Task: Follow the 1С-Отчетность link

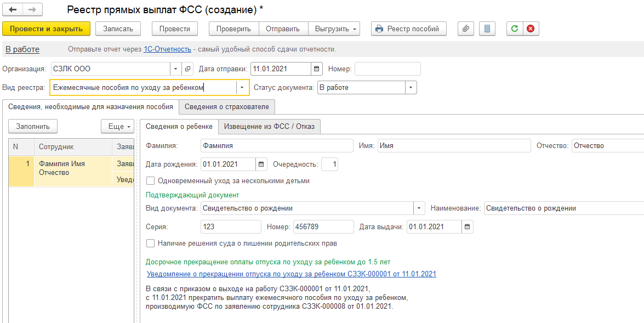Action: coord(167,49)
